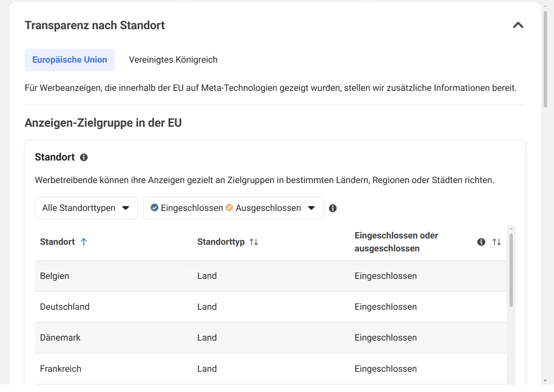Click the Anzeigen-Zielgruppe in der EU heading
The image size is (554, 392).
(x=103, y=123)
